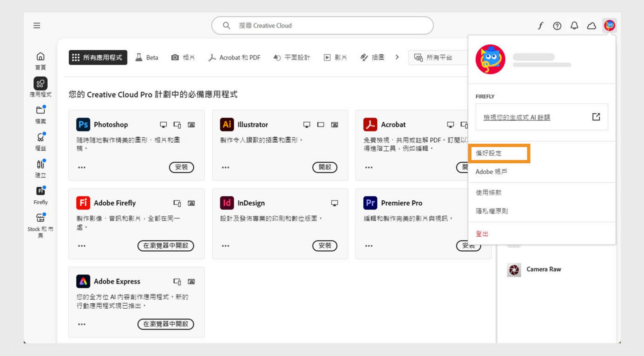
Task: Click the fonts f icon
Action: tap(540, 26)
